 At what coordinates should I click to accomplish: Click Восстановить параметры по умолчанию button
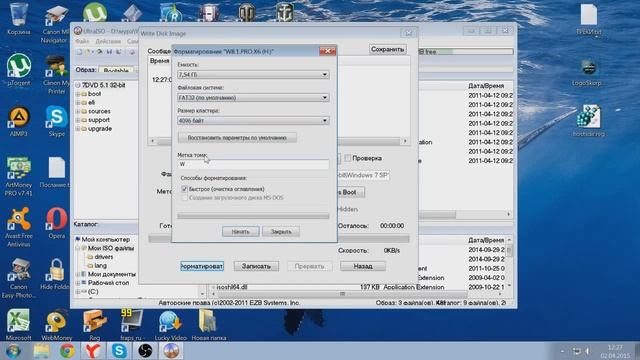237,138
